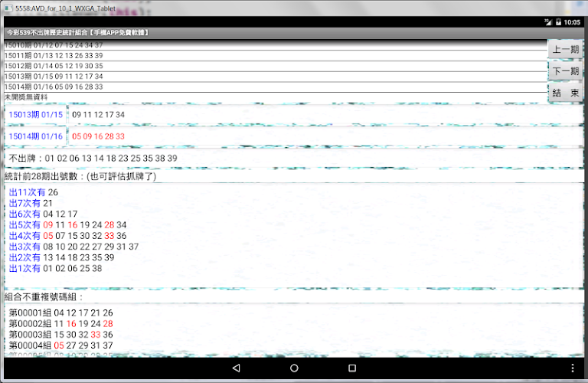Tap the battery icon in status bar

point(558,22)
